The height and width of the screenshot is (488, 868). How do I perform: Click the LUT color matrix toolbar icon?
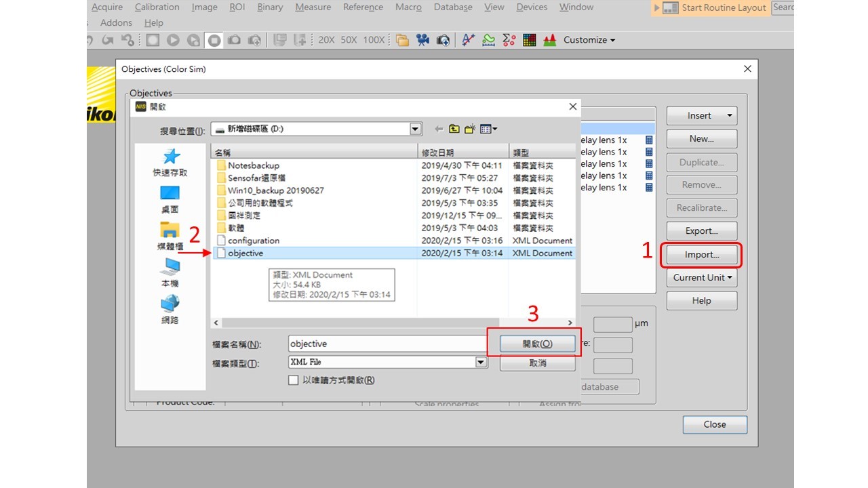coord(528,39)
